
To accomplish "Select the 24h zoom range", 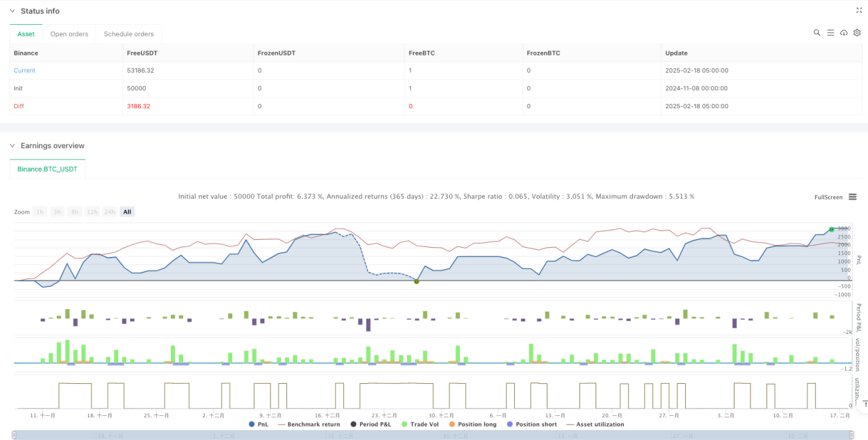I will (x=110, y=212).
